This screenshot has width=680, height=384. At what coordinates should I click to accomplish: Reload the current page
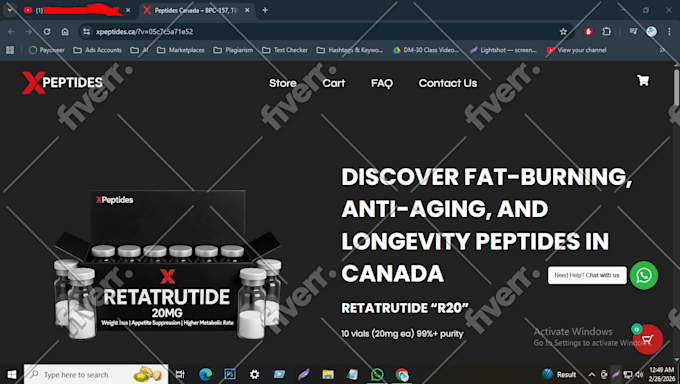(x=47, y=32)
